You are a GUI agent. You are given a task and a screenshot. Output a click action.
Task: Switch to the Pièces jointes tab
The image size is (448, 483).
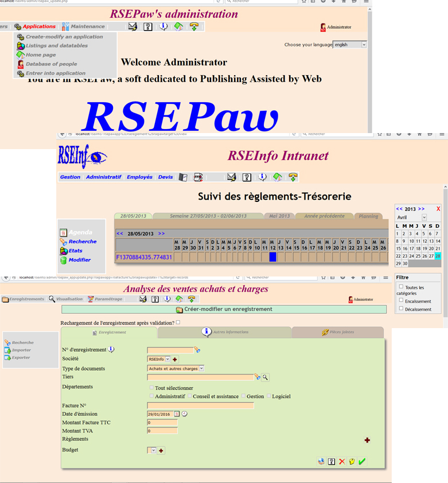coord(338,332)
